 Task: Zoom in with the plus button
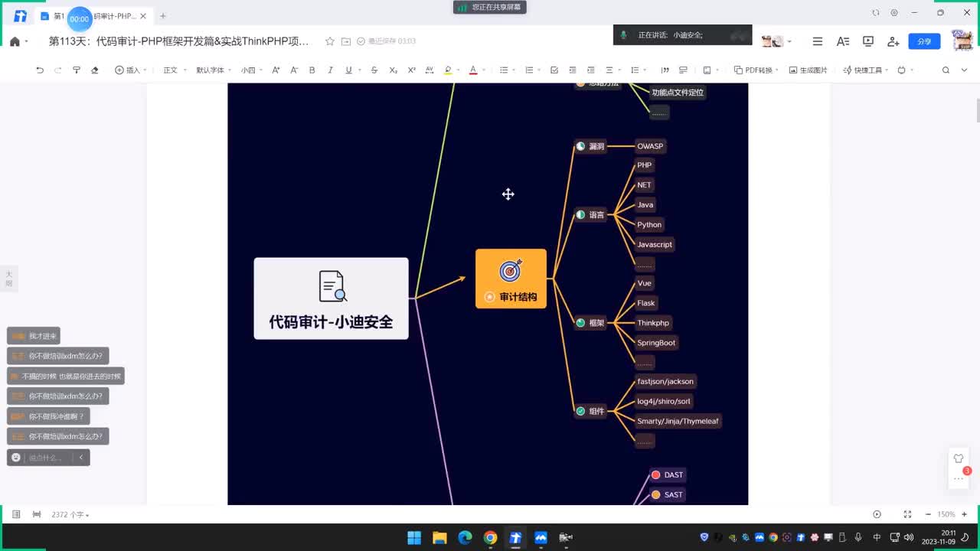pyautogui.click(x=964, y=514)
